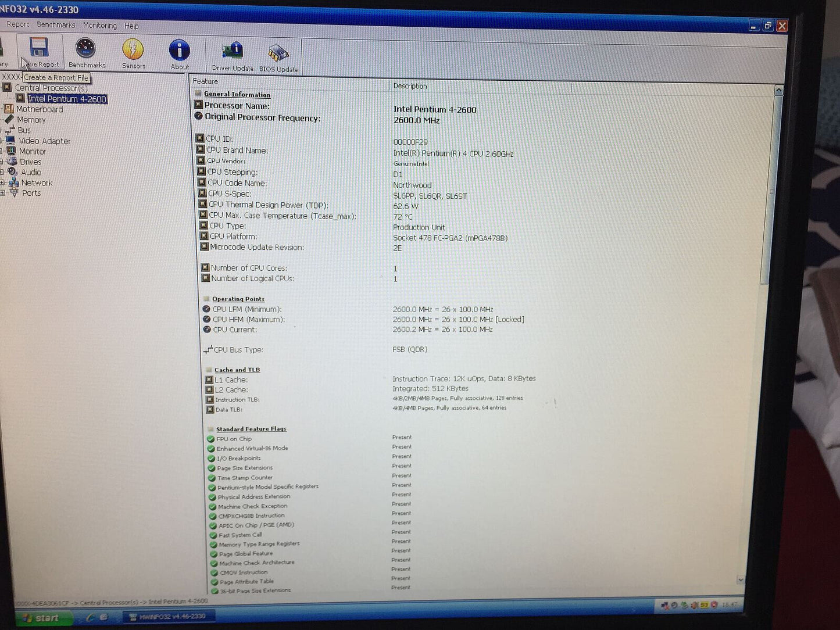Open the Monitoring menu
The height and width of the screenshot is (630, 840).
(x=99, y=26)
